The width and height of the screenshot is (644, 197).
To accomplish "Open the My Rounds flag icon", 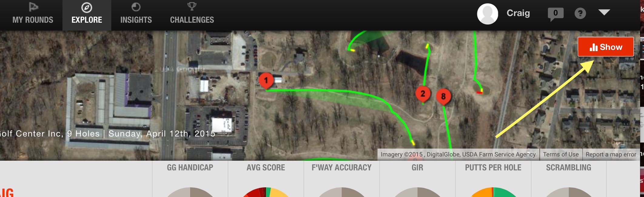I will 33,7.
